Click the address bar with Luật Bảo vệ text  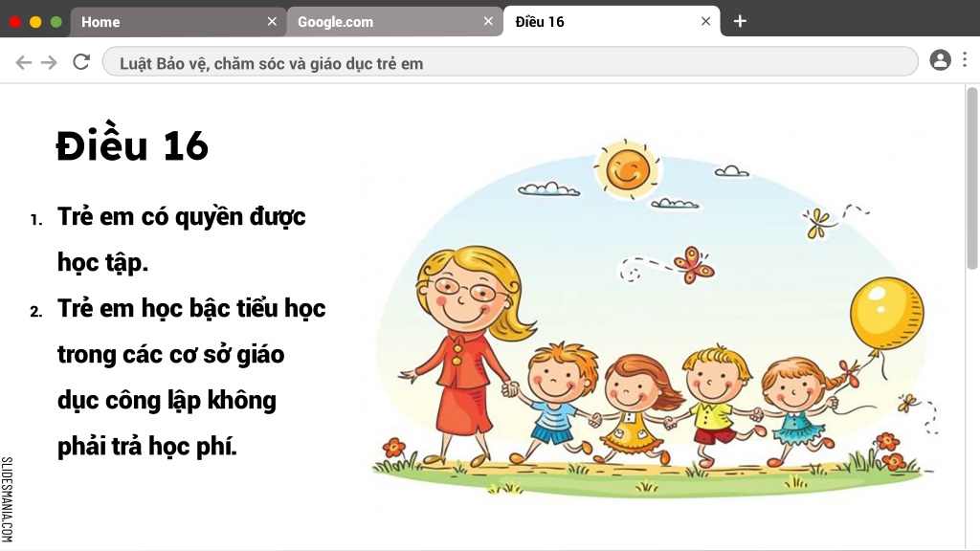click(510, 62)
